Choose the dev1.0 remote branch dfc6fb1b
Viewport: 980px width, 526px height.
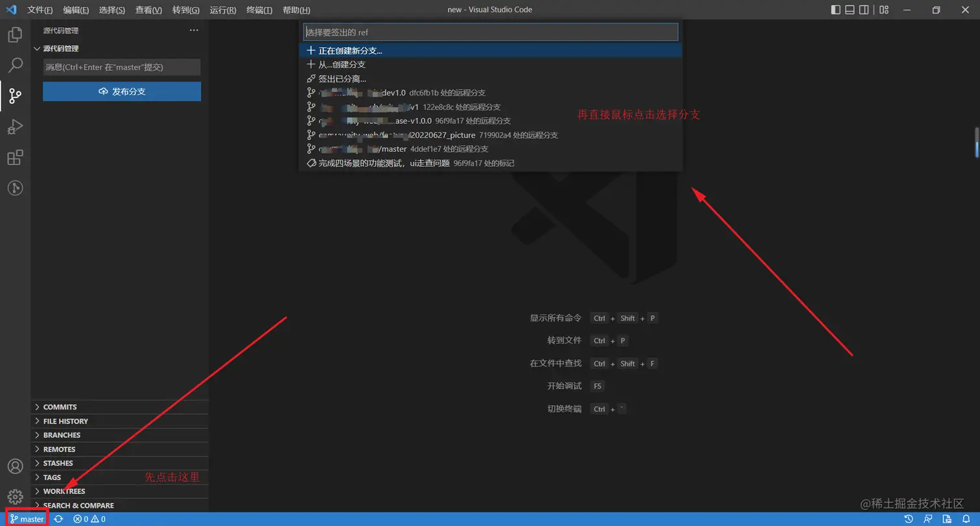pyautogui.click(x=491, y=93)
